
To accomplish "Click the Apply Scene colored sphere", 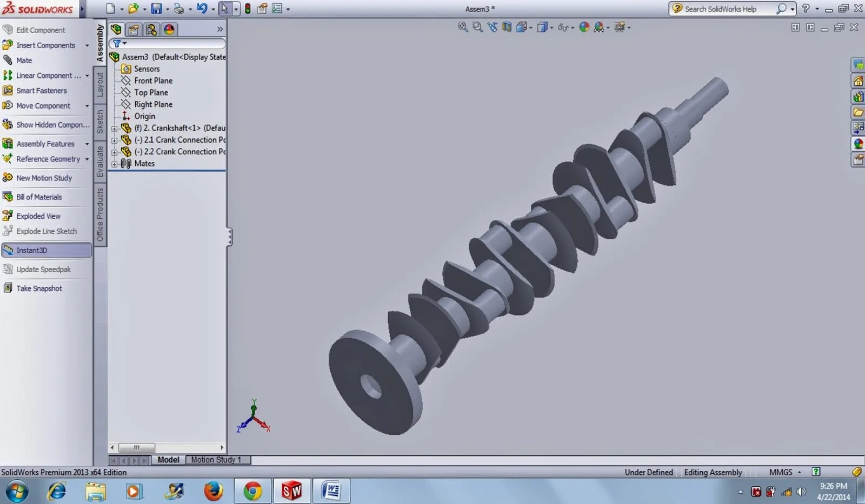I will pyautogui.click(x=600, y=27).
